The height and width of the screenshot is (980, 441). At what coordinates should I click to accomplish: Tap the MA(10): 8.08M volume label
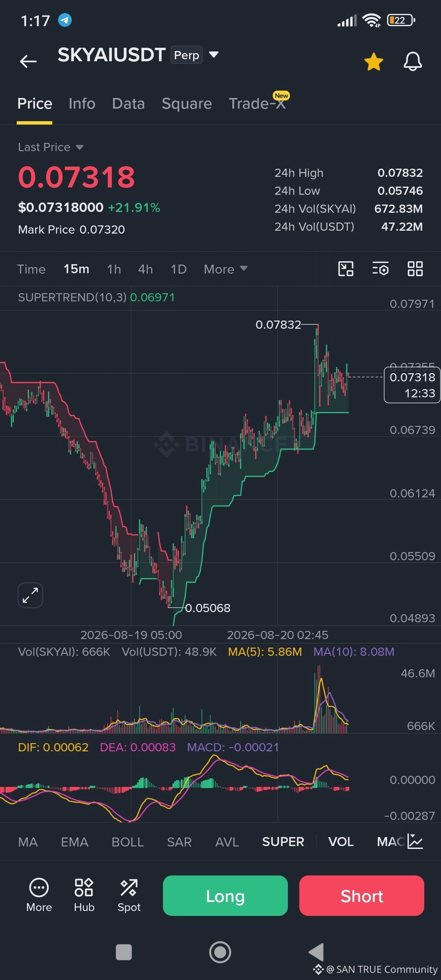354,652
